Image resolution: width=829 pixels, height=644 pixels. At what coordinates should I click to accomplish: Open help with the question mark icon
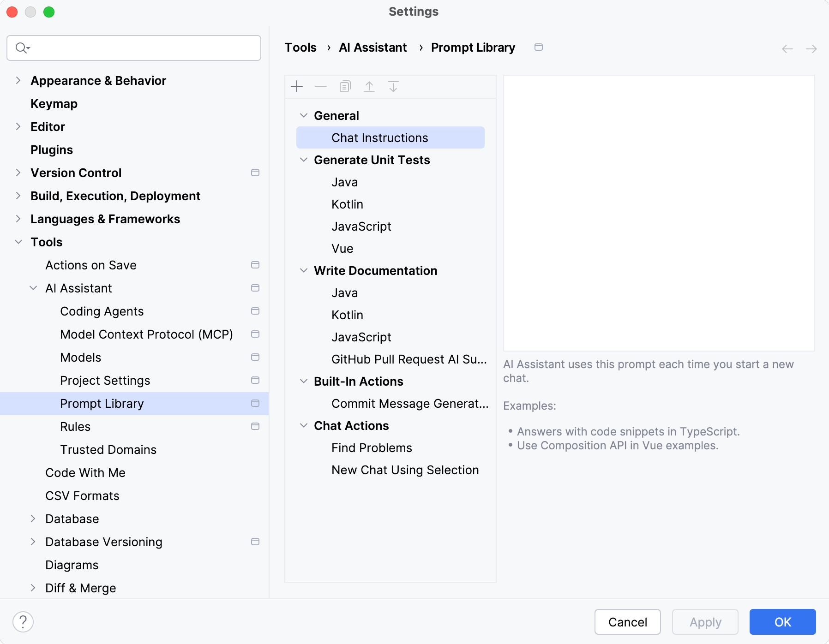pos(23,622)
